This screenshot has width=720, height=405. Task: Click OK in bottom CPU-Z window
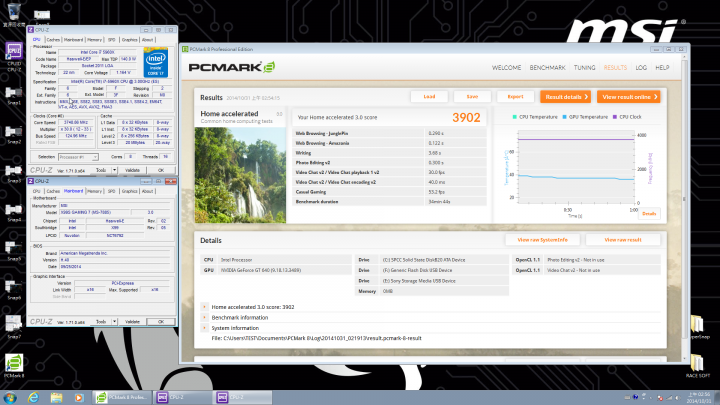click(x=161, y=322)
